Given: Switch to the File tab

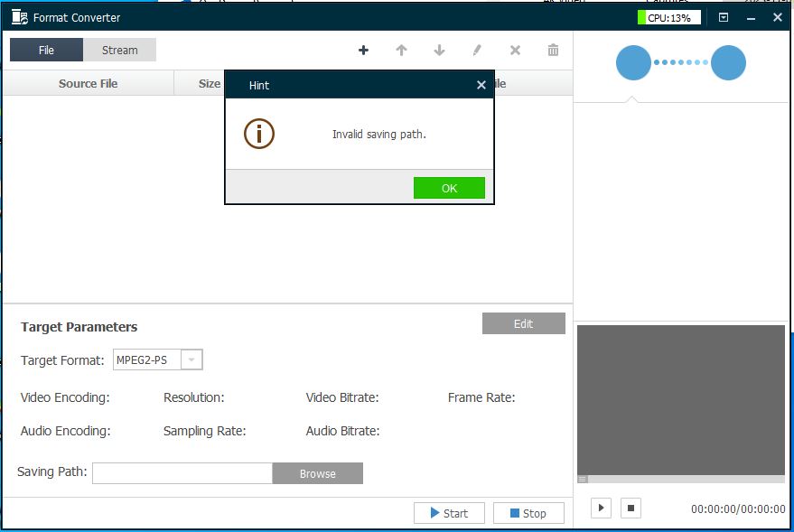Looking at the screenshot, I should pyautogui.click(x=46, y=51).
